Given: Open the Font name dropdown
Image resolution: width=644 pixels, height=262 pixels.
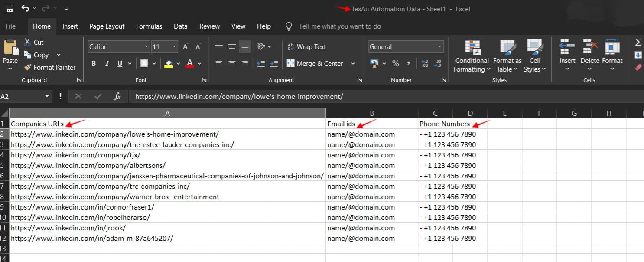Looking at the screenshot, I should coord(146,46).
